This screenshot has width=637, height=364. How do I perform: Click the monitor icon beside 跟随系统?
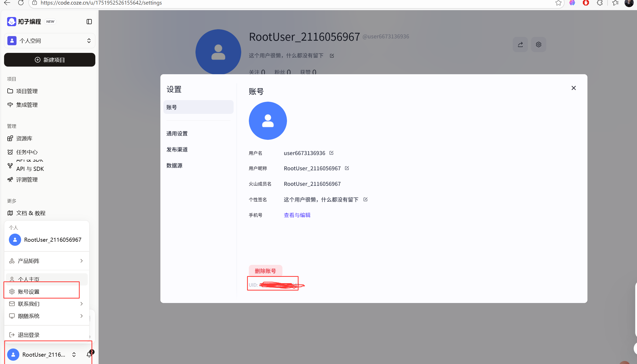(x=12, y=316)
